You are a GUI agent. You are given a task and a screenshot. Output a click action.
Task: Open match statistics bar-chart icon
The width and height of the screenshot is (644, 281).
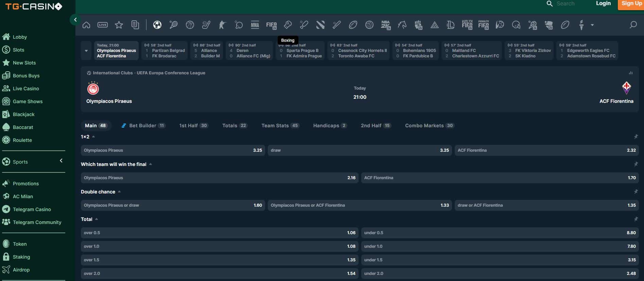point(631,73)
